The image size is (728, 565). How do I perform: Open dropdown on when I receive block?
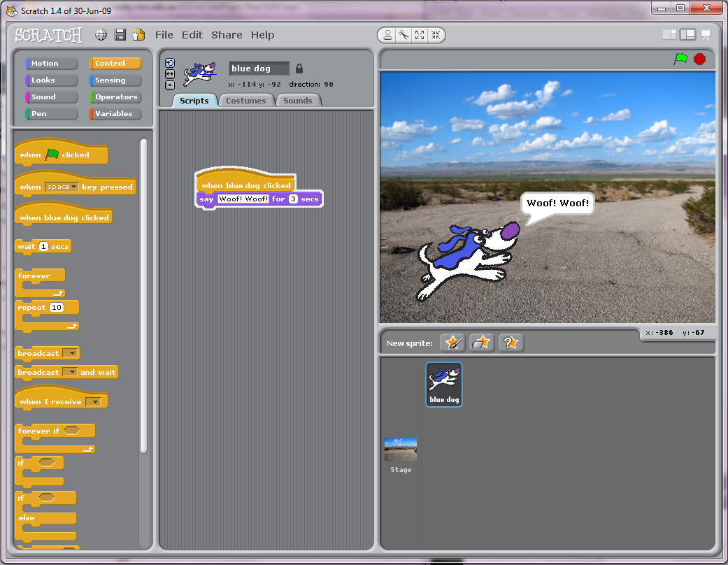point(93,402)
